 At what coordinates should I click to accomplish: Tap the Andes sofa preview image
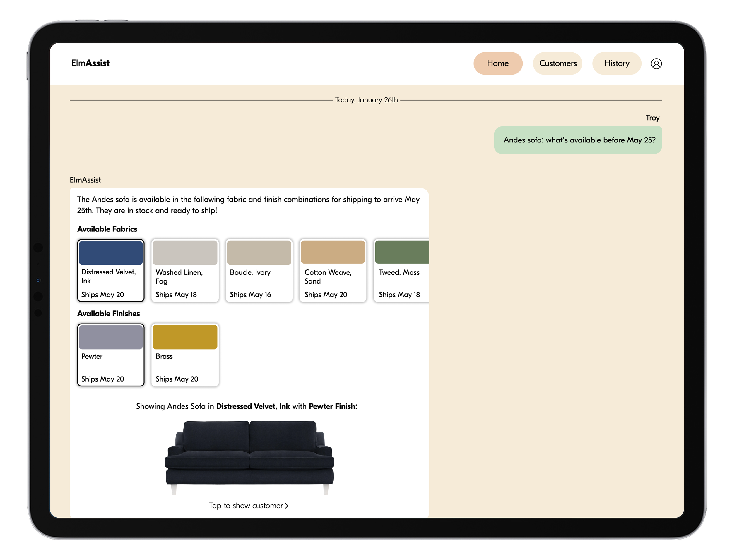point(249,457)
